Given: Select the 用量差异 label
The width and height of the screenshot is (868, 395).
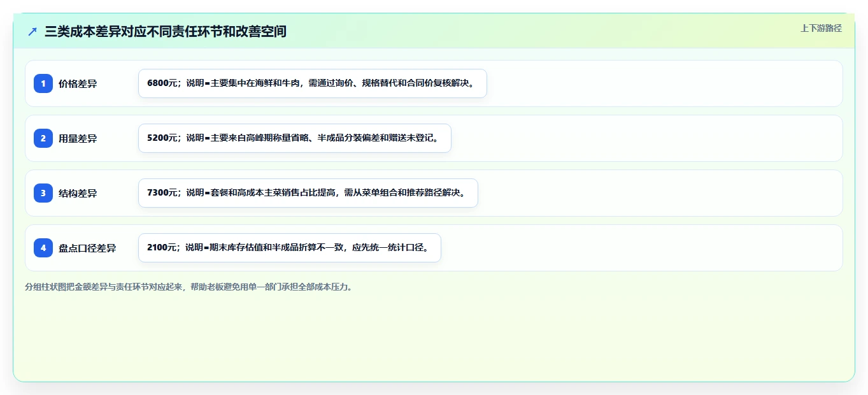Looking at the screenshot, I should [78, 138].
